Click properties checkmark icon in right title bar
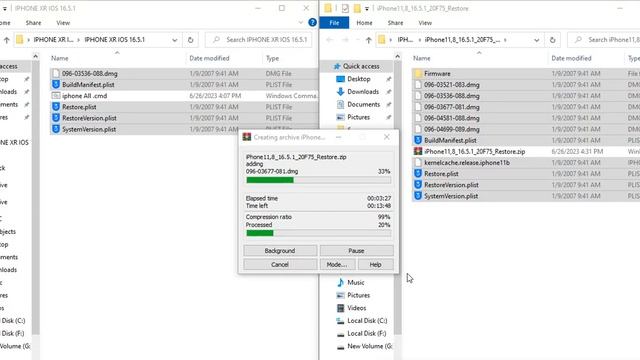The height and width of the screenshot is (360, 640). [x=345, y=8]
